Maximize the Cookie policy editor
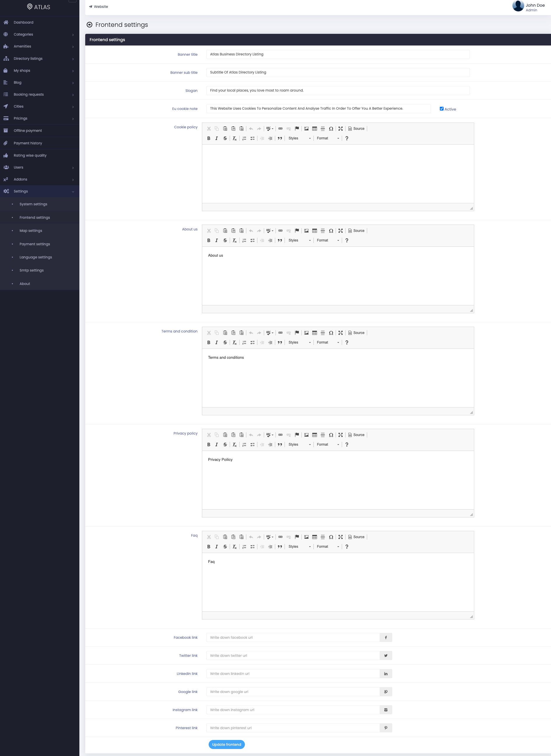The height and width of the screenshot is (756, 551). (x=341, y=129)
